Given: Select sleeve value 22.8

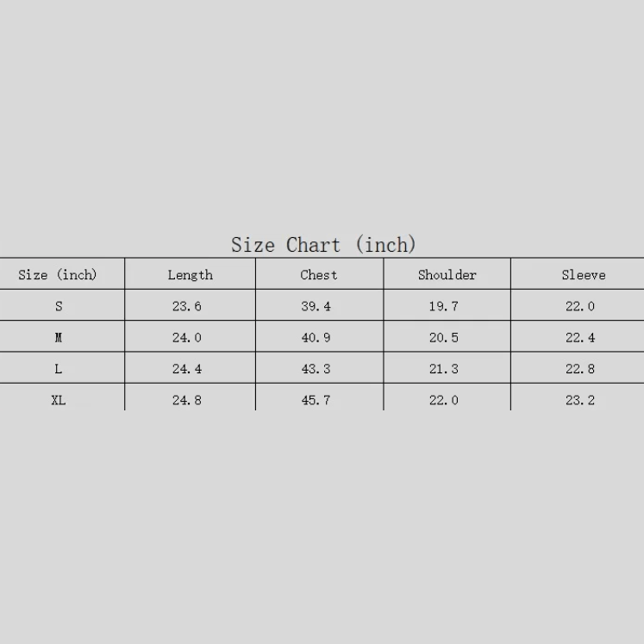Looking at the screenshot, I should (579, 369).
